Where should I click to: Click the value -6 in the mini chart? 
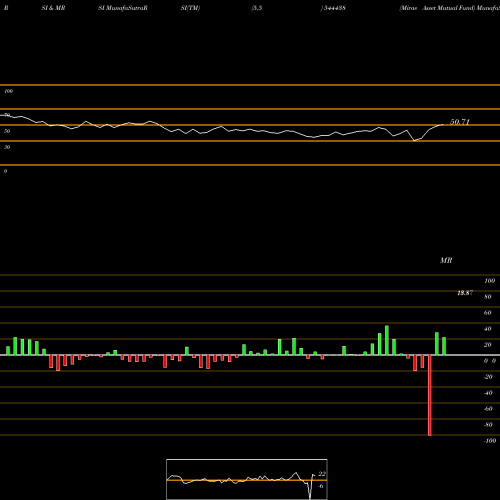click(321, 486)
